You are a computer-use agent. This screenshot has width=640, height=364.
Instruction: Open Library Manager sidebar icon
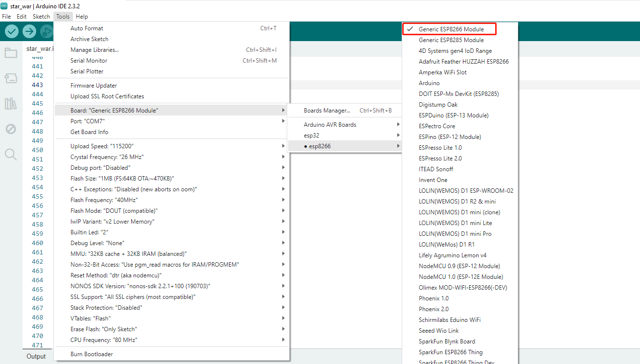[x=11, y=104]
